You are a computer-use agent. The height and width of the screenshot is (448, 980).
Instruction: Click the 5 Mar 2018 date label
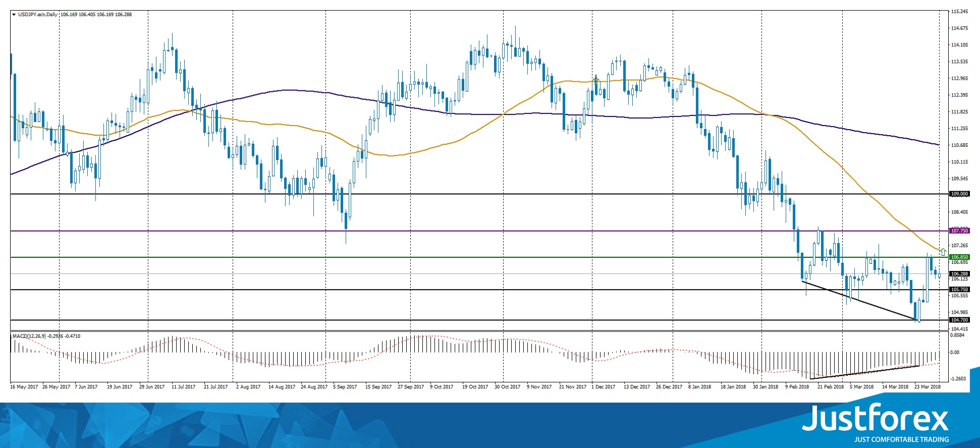click(x=862, y=387)
